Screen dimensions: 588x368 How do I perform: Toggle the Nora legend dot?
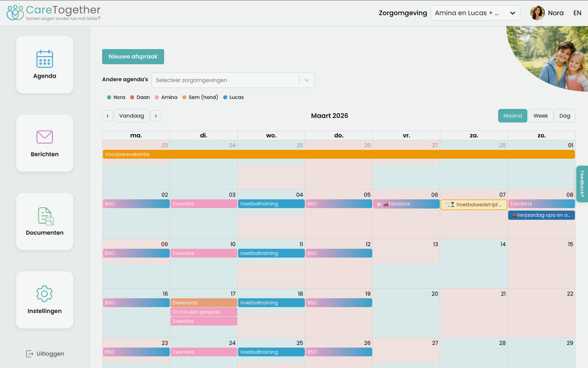109,98
